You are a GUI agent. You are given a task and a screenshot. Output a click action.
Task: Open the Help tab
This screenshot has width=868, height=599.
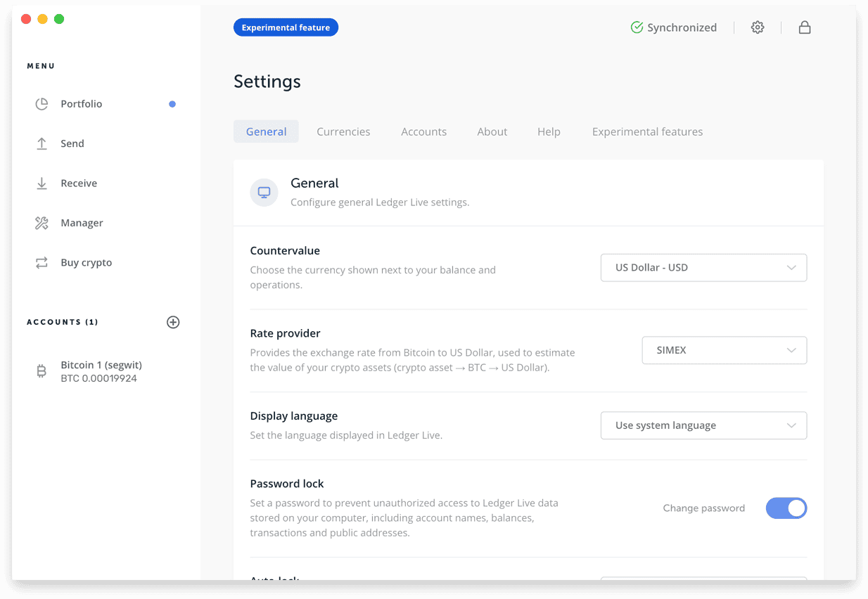(x=549, y=131)
